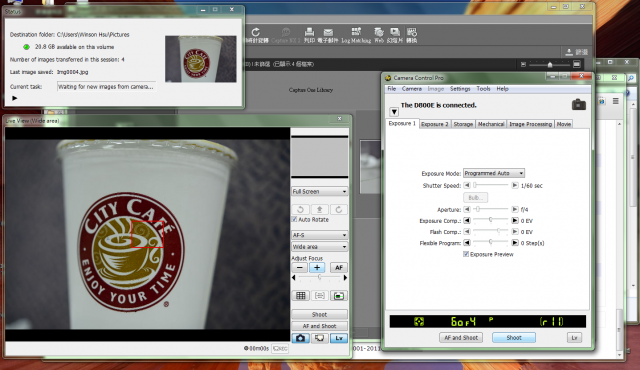Click the left arrow of Adjust Focus slider
This screenshot has height=370, width=640.
(293, 277)
